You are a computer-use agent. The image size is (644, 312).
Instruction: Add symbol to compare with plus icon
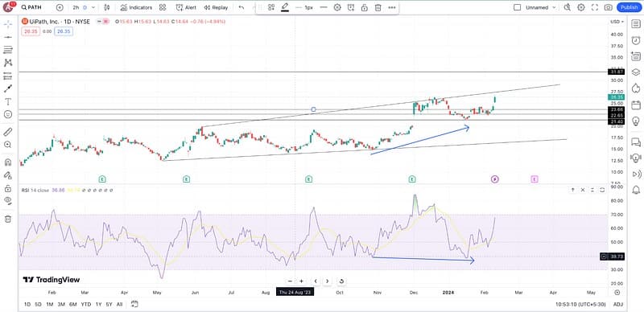pyautogui.click(x=60, y=7)
